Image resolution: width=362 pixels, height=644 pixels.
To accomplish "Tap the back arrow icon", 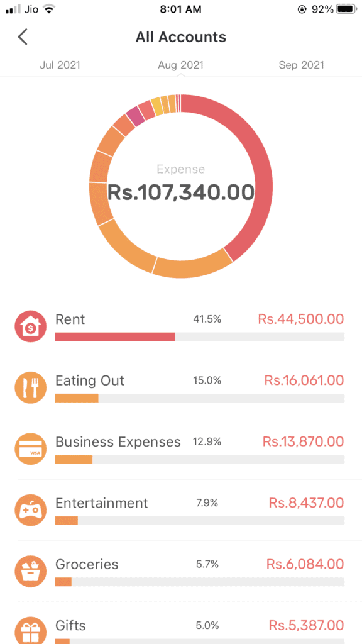I will coord(23,37).
